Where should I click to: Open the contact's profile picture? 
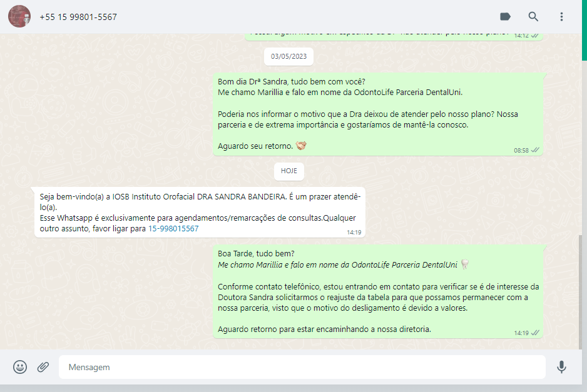click(19, 16)
